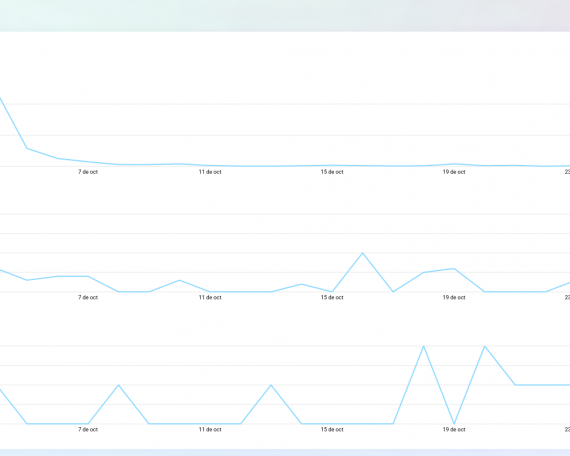The height and width of the screenshot is (456, 570).
Task: Click "15 de oct" label under the middle chart
Action: pos(332,297)
